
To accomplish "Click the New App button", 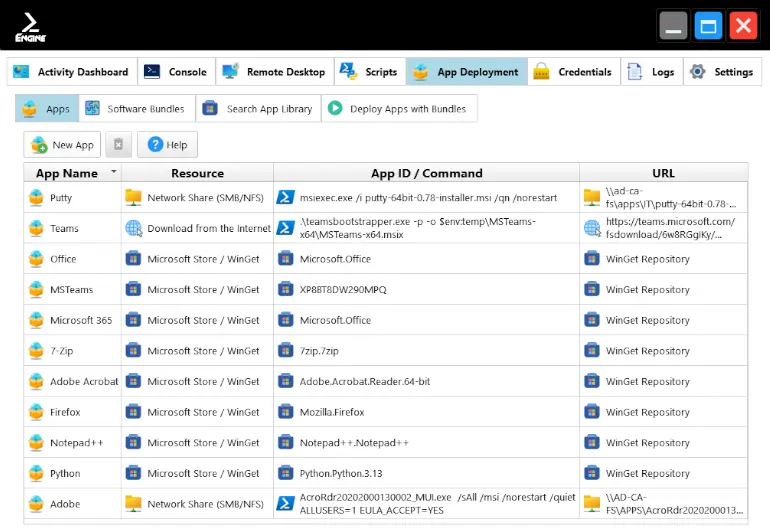I will 63,145.
